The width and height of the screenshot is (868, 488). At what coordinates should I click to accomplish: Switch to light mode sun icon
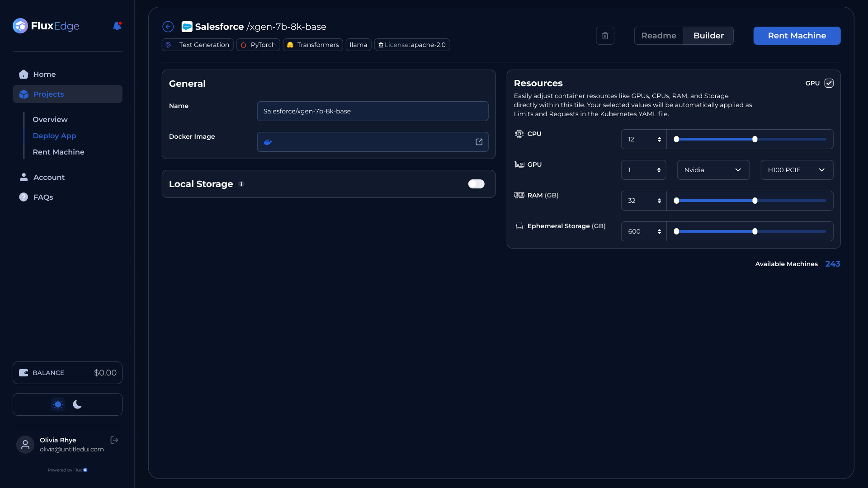(58, 404)
